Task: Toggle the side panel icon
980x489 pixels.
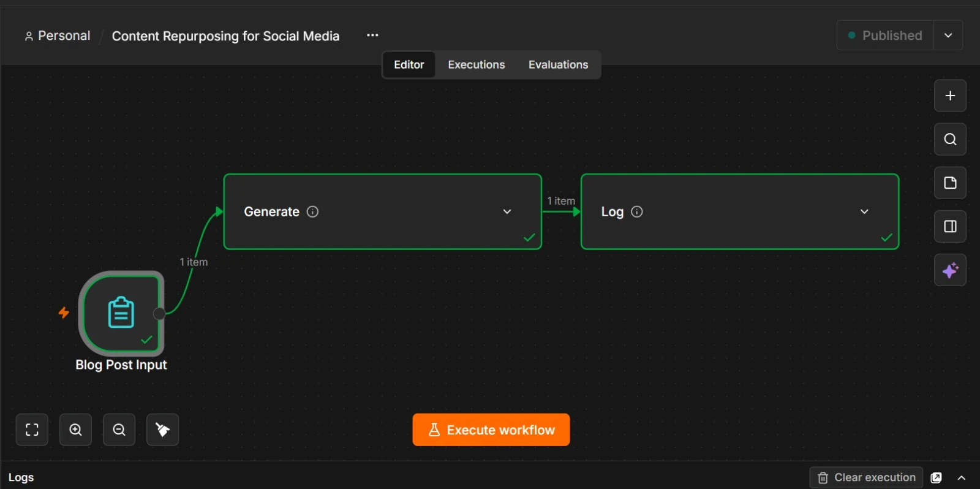Action: point(950,227)
